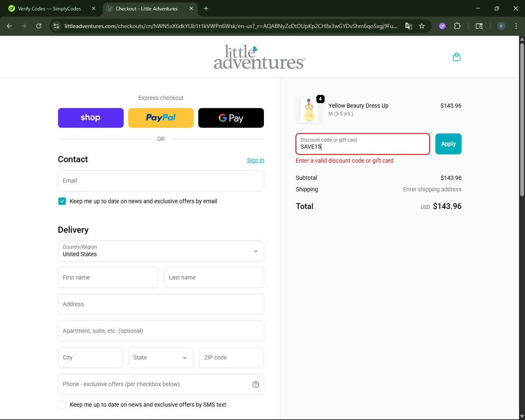Focus the ZIP code field
The image size is (525, 420).
click(231, 357)
